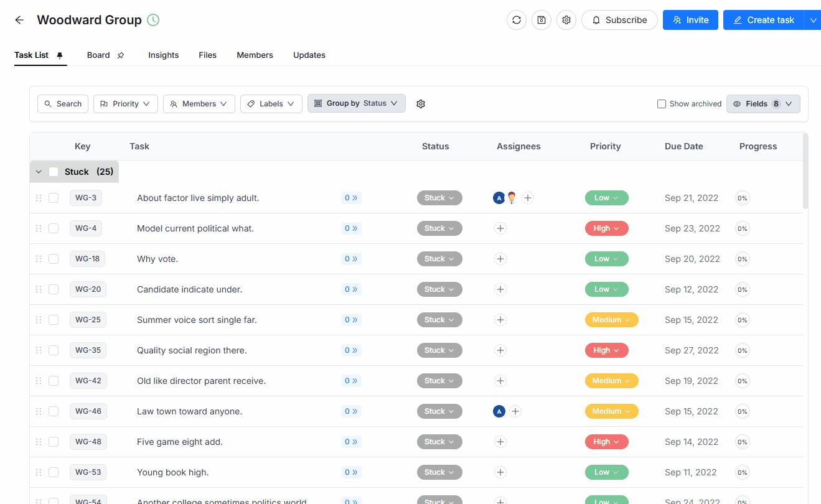
Task: Click the back arrow beside Woodward Group
Action: coord(19,20)
